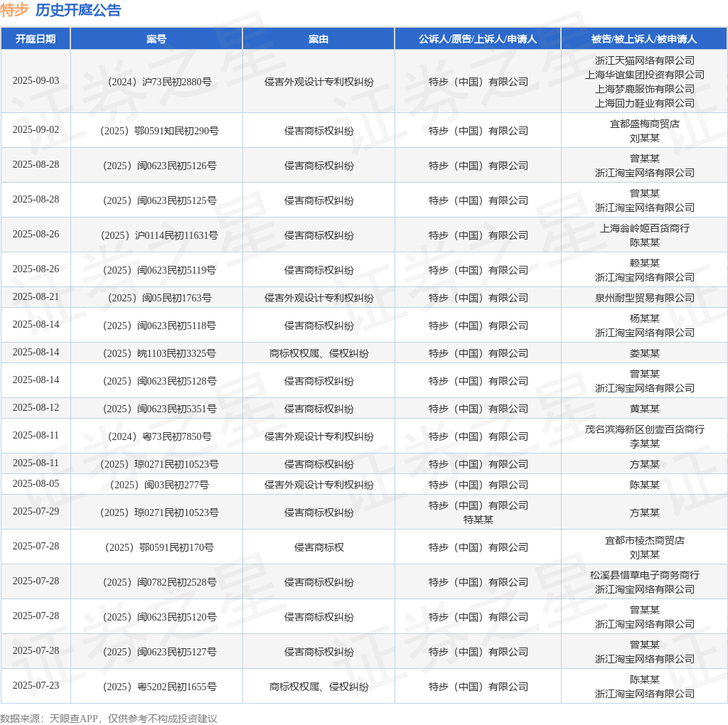728x725 pixels.
Task: Click defendant 李某某
Action: pyautogui.click(x=644, y=444)
